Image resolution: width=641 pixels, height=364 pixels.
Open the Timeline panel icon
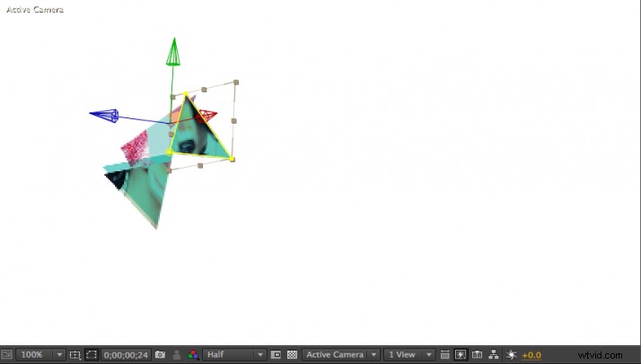pyautogui.click(x=477, y=355)
